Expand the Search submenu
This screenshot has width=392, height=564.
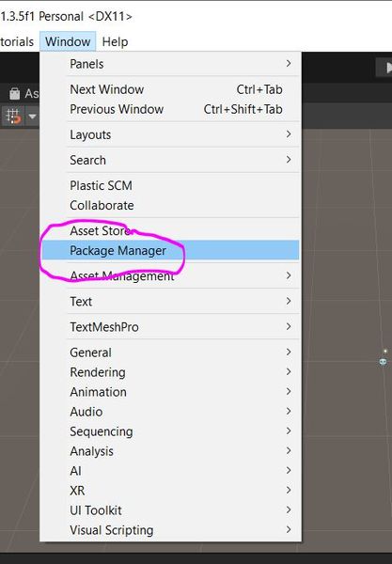[x=170, y=160]
